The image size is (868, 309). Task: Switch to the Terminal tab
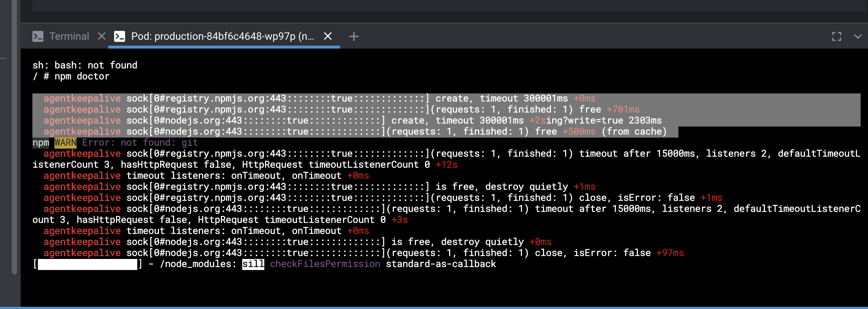click(x=69, y=36)
